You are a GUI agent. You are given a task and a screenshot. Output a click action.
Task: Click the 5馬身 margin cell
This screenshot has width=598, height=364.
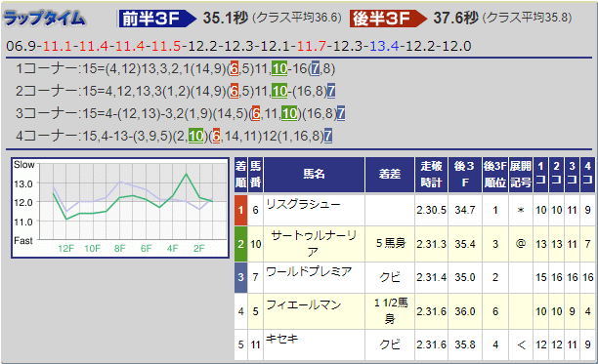(x=390, y=243)
